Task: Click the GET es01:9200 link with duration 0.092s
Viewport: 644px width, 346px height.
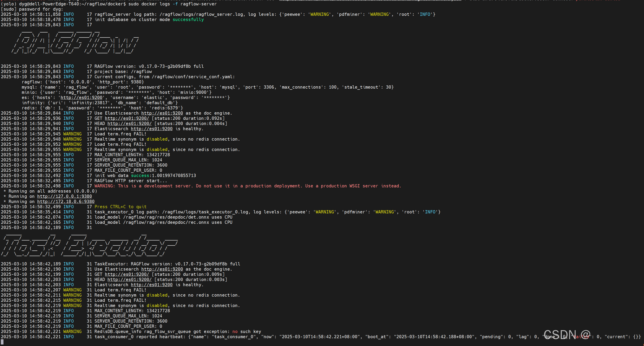Action: pos(127,119)
